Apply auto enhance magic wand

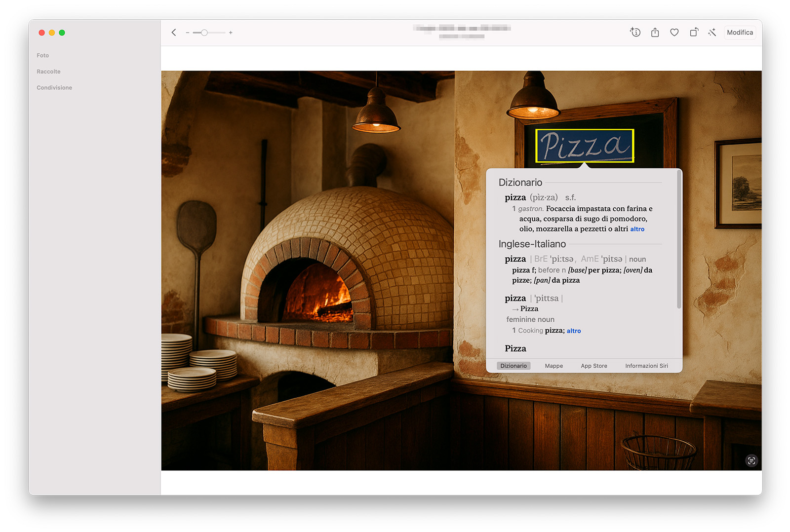712,33
